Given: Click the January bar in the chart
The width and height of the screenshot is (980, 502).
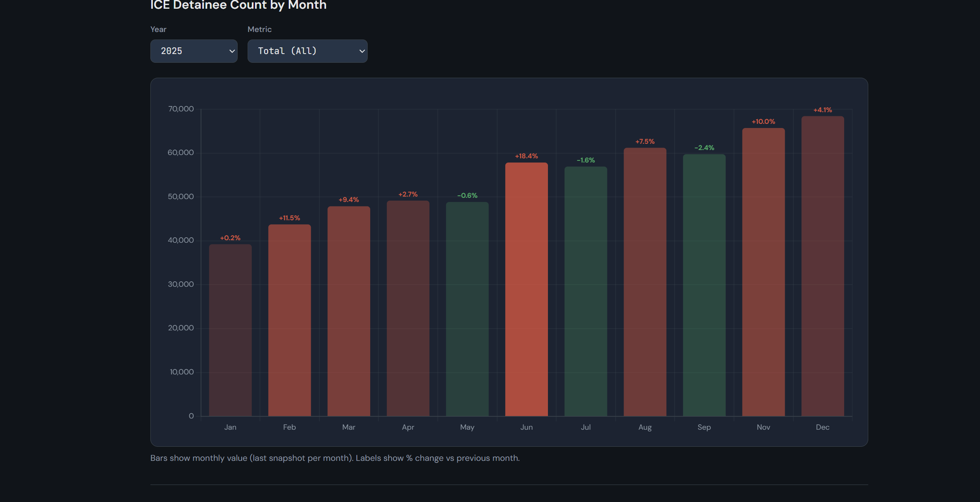Looking at the screenshot, I should point(230,330).
